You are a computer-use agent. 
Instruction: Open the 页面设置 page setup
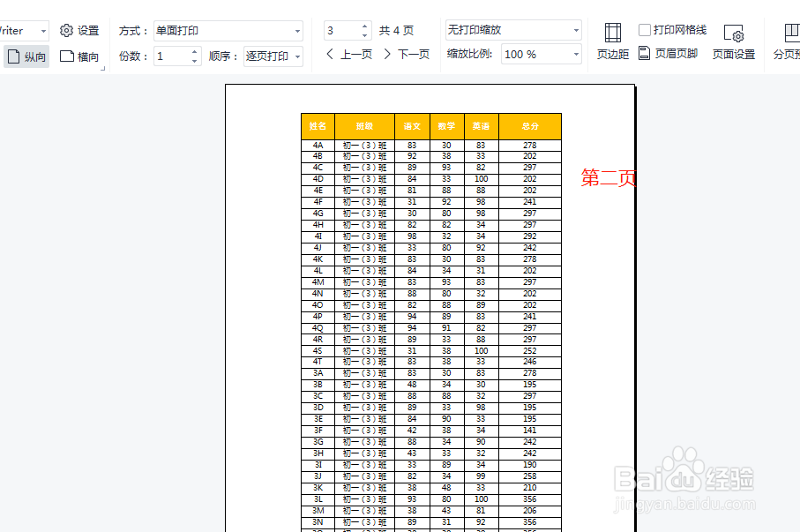point(734,41)
